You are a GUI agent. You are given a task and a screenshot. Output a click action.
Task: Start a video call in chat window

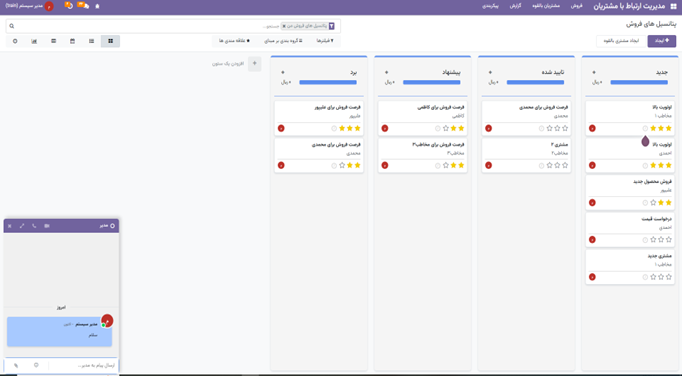coord(47,226)
